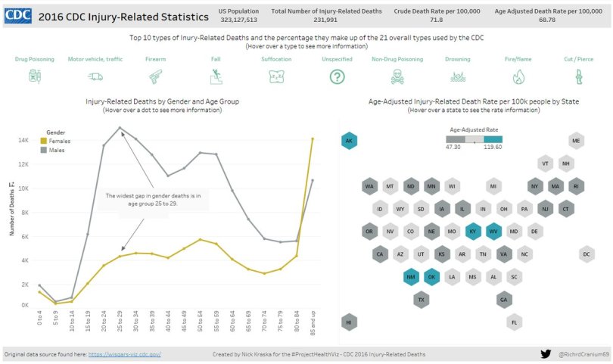This screenshot has height=364, width=613.
Task: Select the TX state hexagon
Action: coord(420,300)
